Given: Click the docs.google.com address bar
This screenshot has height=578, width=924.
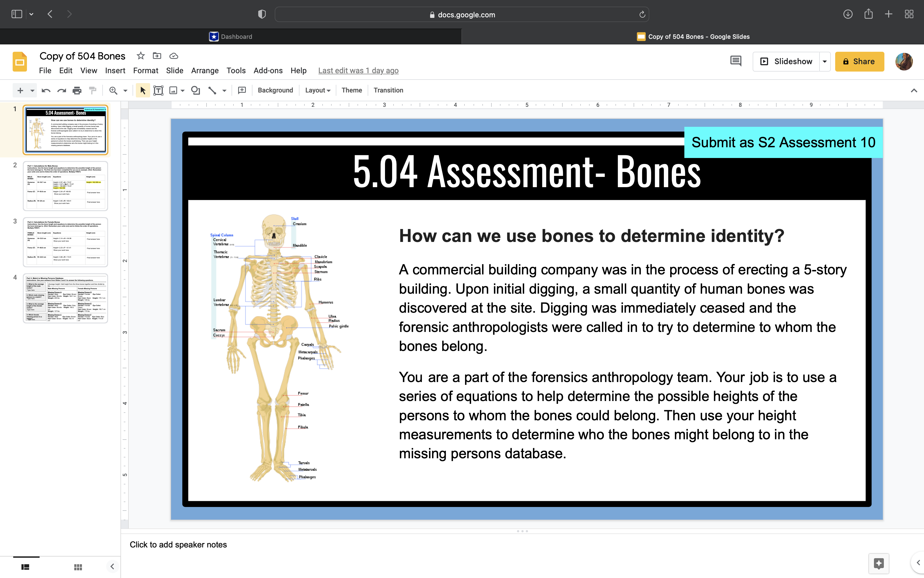Looking at the screenshot, I should point(462,15).
